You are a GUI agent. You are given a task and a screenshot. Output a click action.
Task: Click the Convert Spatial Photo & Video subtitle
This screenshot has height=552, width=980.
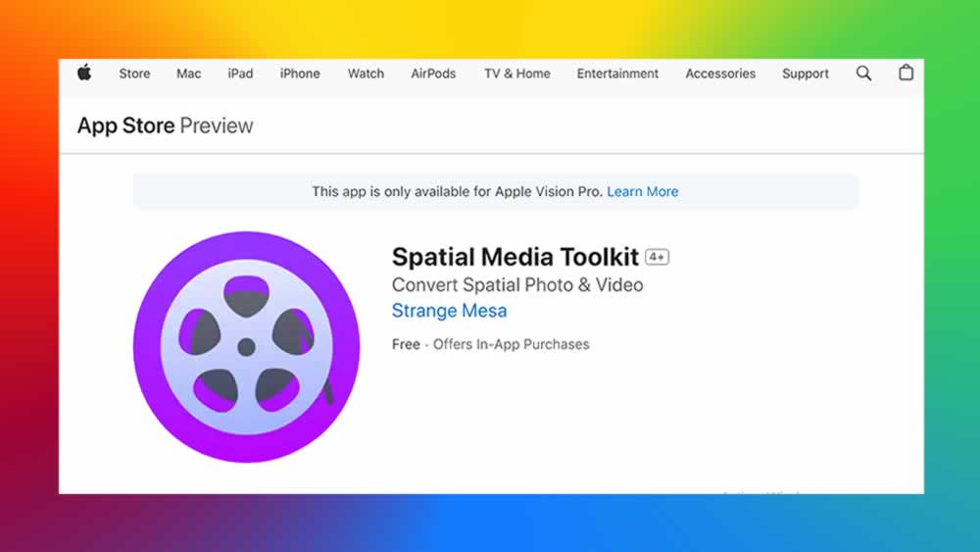tap(517, 285)
